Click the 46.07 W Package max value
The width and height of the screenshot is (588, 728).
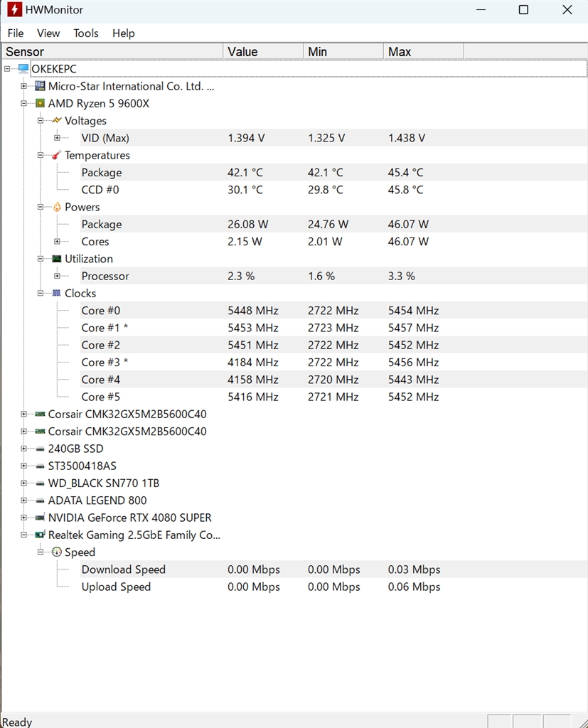click(x=408, y=224)
